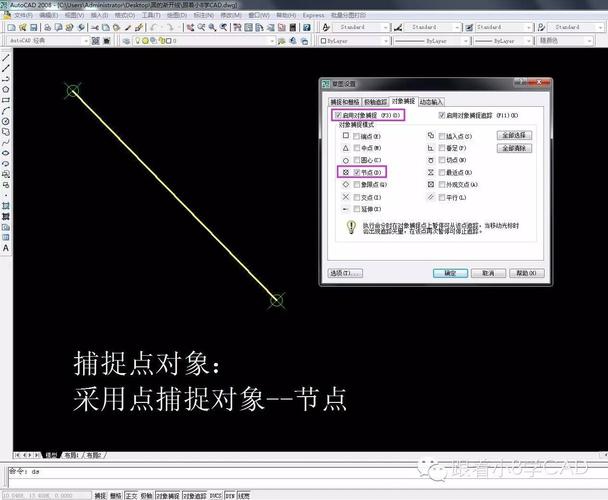Click the Redo arrow icon
608x500 pixels.
coord(170,28)
